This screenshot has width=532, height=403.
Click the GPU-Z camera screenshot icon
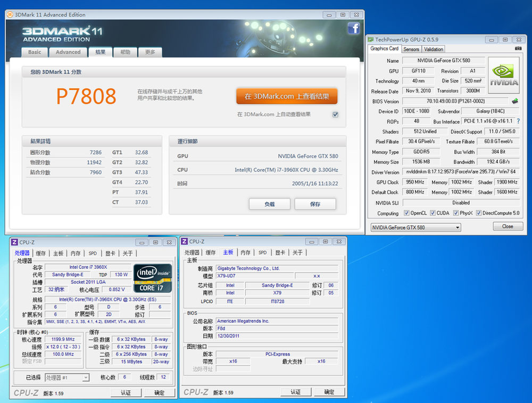pos(518,48)
